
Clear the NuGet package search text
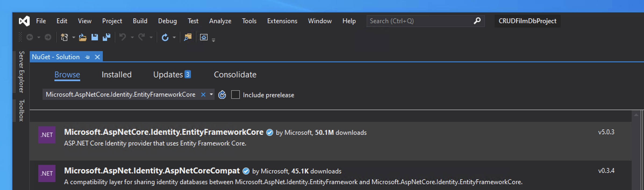[203, 94]
